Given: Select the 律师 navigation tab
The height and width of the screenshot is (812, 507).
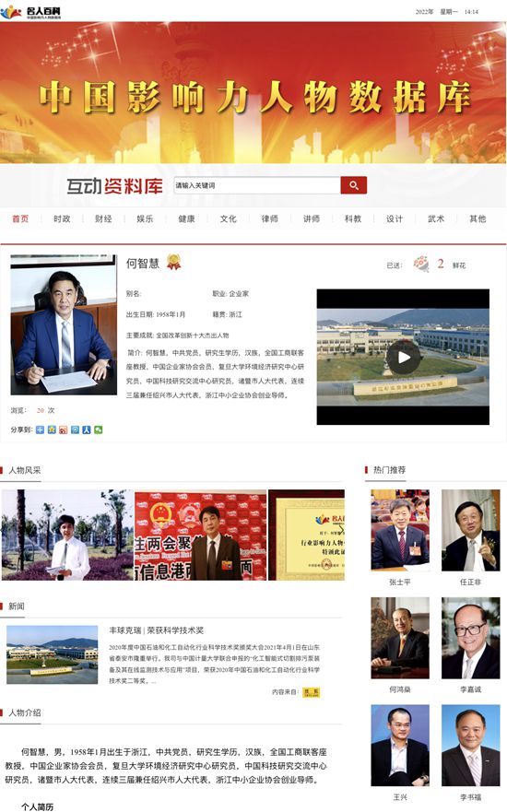Looking at the screenshot, I should (270, 219).
